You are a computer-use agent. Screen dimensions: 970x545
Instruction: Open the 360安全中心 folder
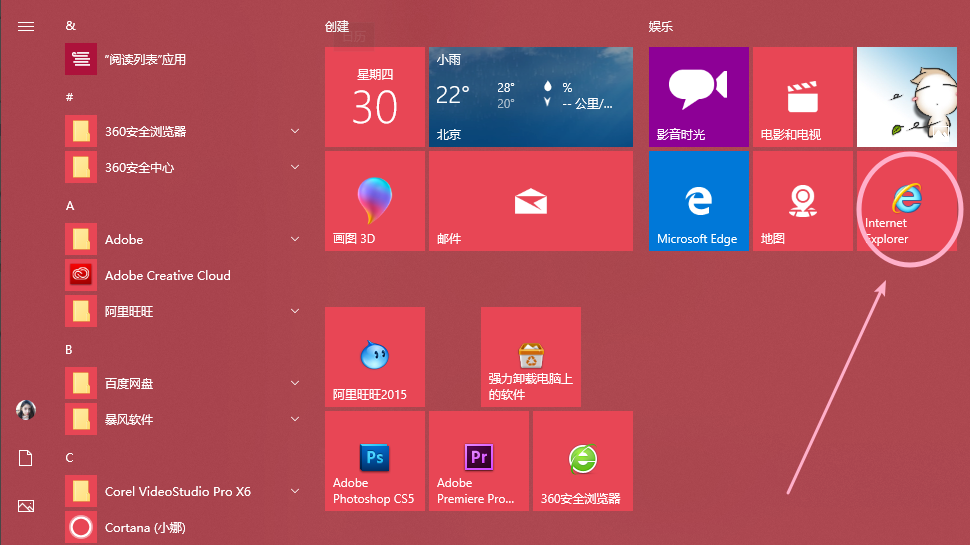coord(186,167)
